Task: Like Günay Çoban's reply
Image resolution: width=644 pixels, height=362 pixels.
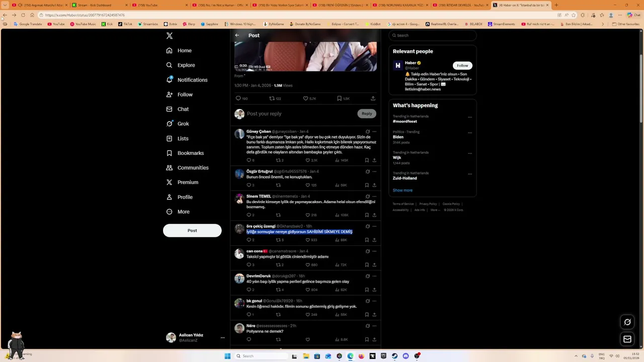Action: point(307,160)
